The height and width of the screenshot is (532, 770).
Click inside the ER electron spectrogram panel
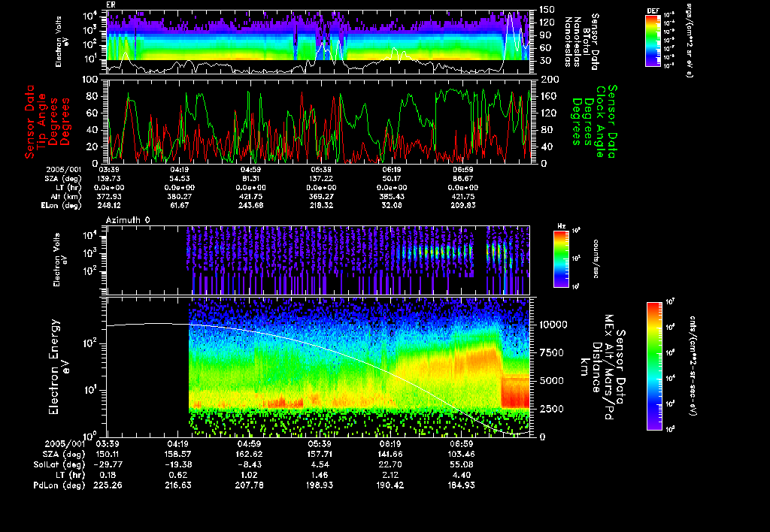(318, 42)
